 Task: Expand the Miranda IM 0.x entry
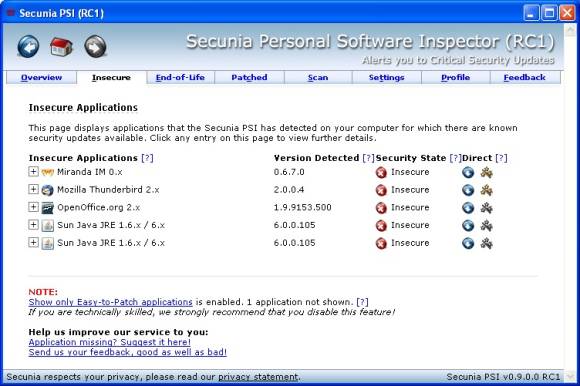point(33,172)
